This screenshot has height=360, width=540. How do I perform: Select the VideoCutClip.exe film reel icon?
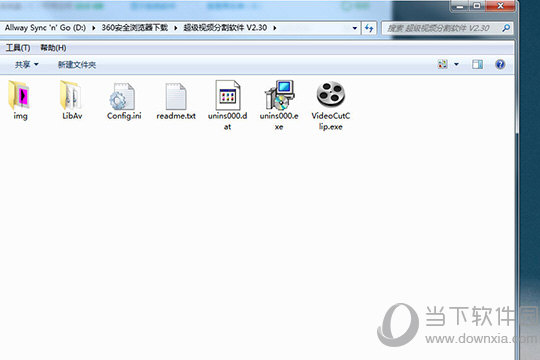[x=331, y=94]
